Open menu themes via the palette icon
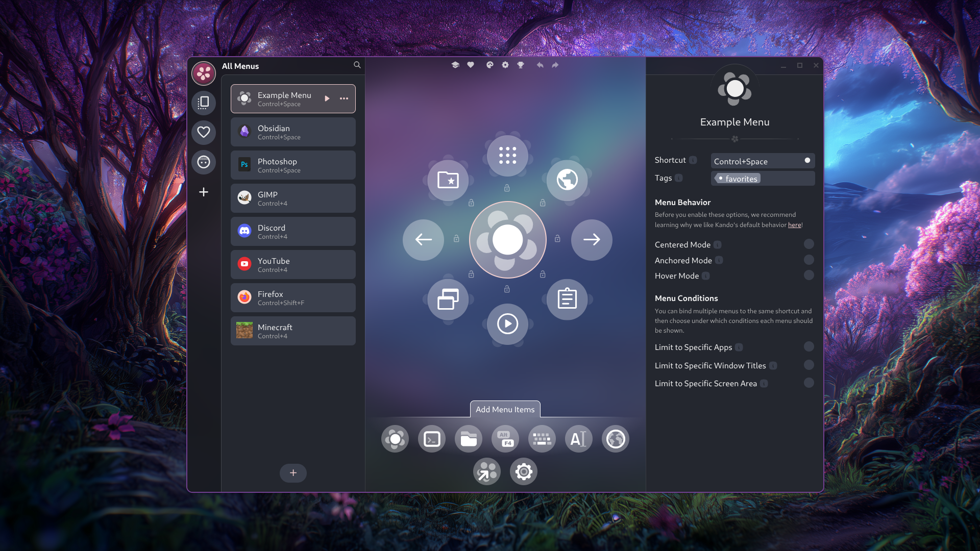Viewport: 980px width, 551px height. [489, 65]
